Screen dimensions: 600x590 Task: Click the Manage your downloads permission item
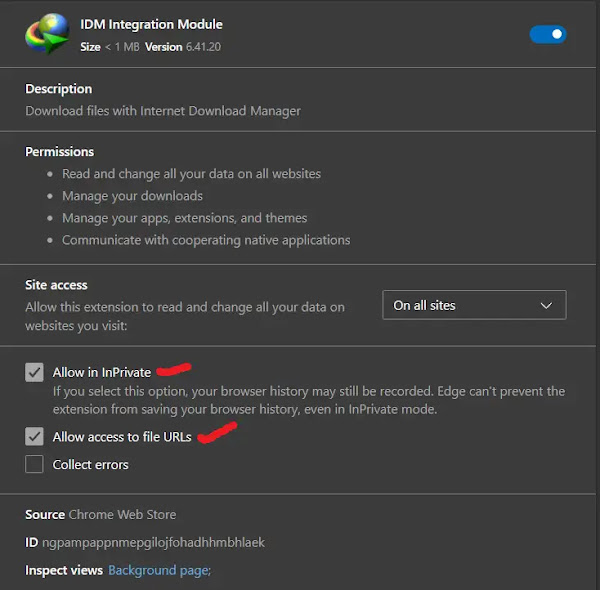(132, 196)
